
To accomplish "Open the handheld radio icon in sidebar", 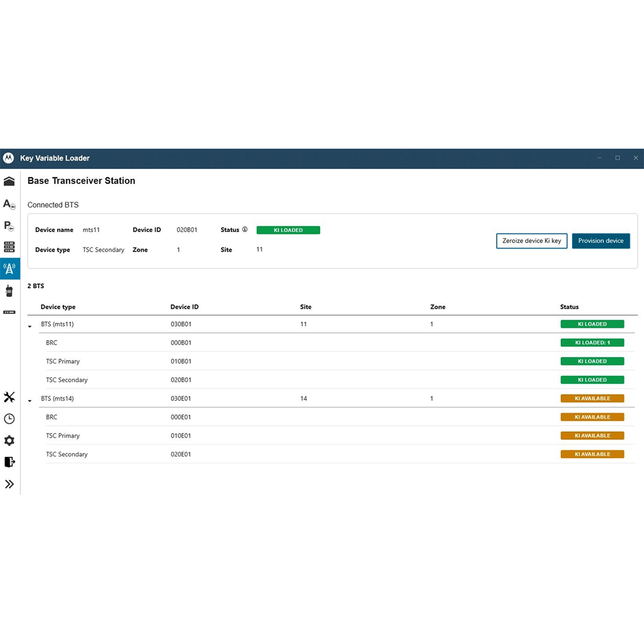I will [x=9, y=291].
